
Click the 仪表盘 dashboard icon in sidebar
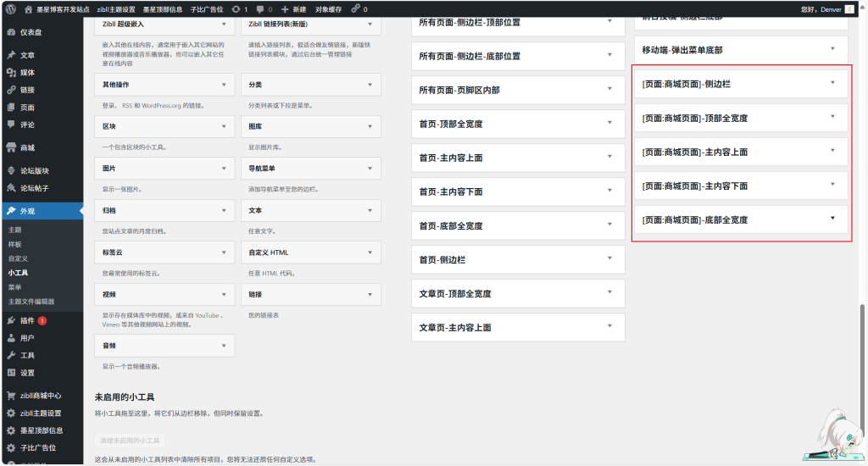[11, 32]
